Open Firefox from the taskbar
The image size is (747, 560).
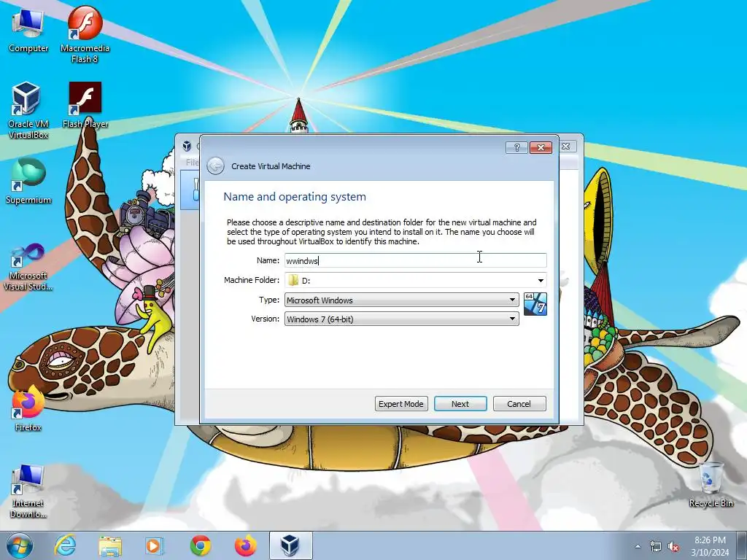click(x=245, y=545)
